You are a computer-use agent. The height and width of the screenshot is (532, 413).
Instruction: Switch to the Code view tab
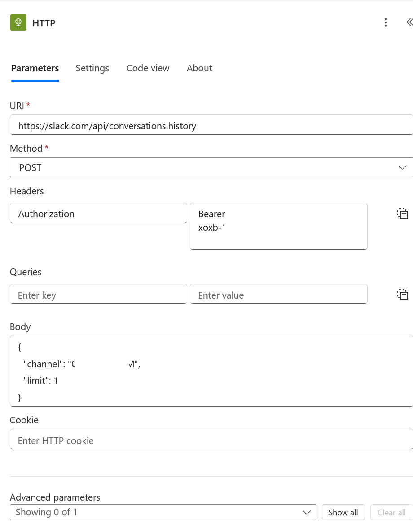(148, 68)
